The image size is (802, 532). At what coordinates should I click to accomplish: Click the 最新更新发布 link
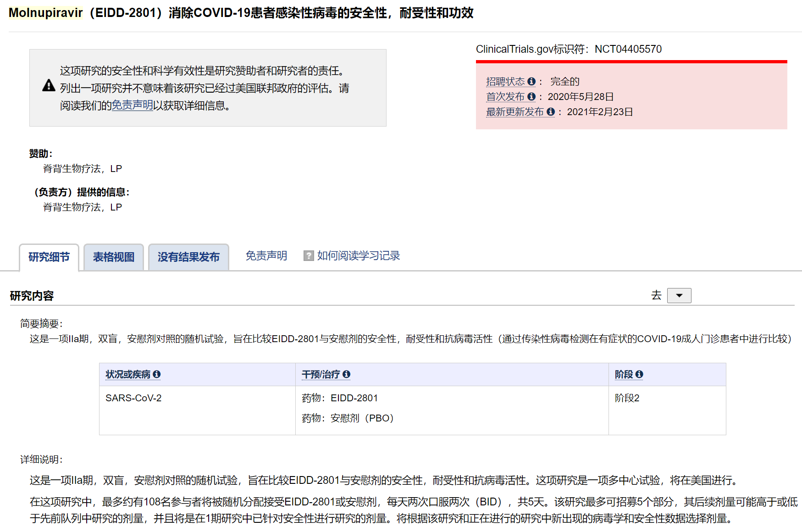[514, 111]
